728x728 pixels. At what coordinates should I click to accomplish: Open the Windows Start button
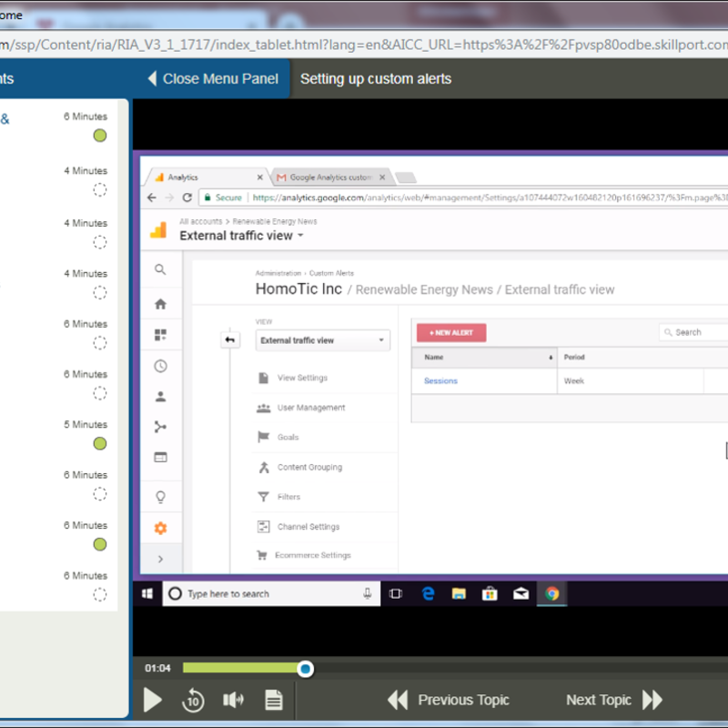[147, 594]
